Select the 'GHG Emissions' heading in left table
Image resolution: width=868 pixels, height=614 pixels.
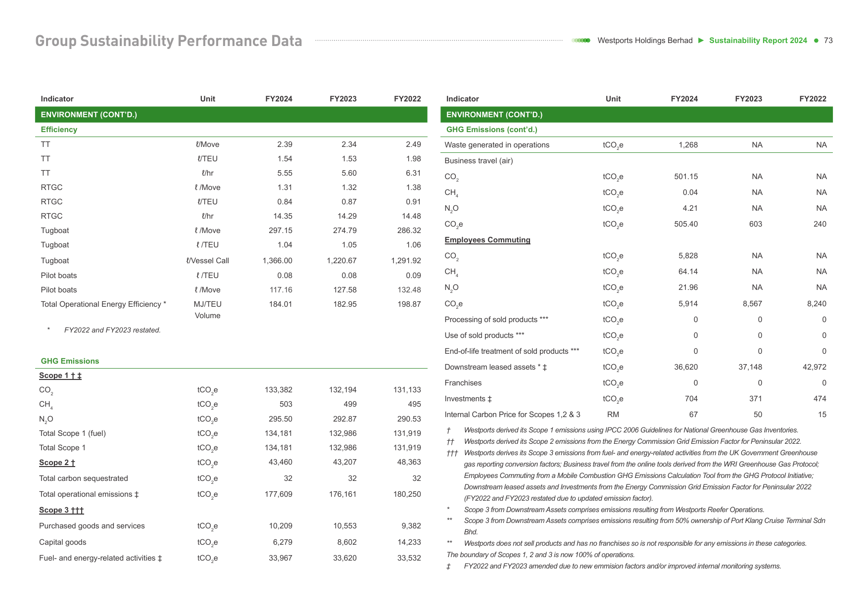[x=70, y=361]
